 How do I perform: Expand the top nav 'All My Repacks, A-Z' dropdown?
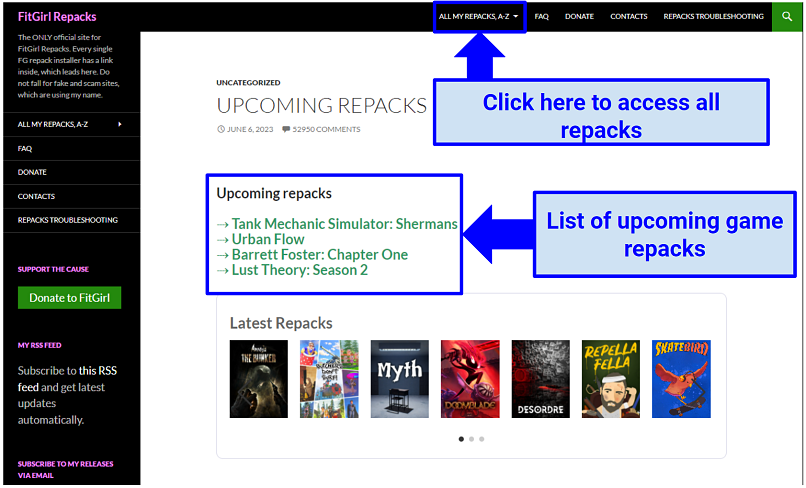click(479, 16)
